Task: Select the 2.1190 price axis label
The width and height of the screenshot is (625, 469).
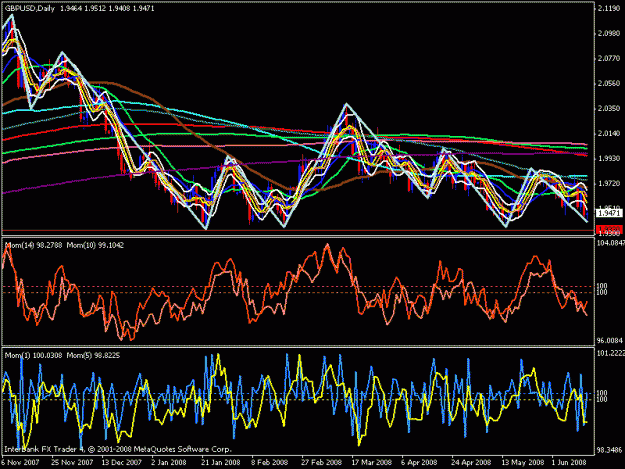Action: click(609, 9)
